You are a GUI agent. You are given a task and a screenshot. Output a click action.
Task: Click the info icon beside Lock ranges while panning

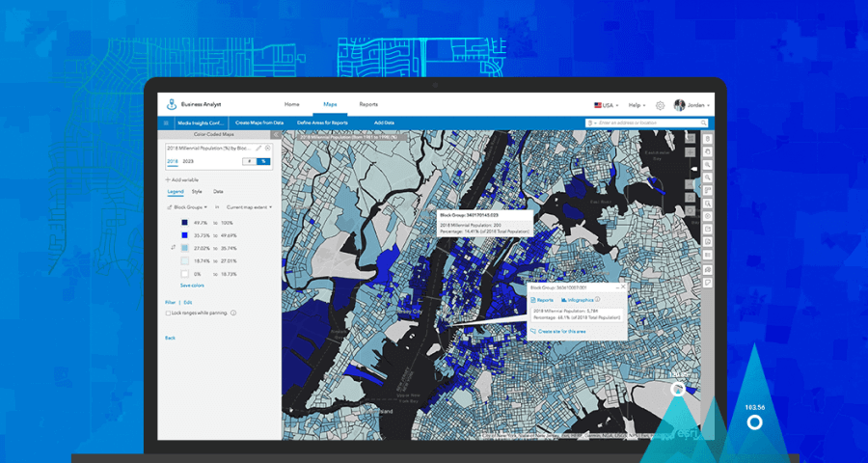(x=233, y=313)
